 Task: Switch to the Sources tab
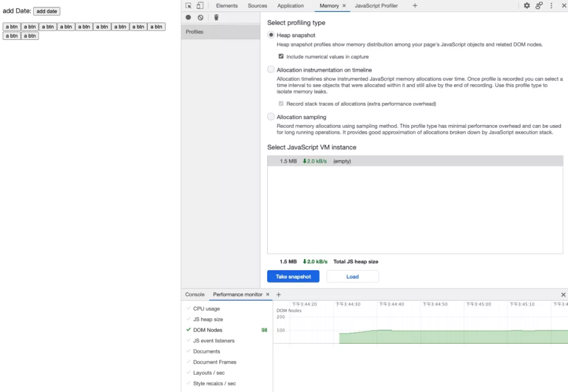[257, 6]
